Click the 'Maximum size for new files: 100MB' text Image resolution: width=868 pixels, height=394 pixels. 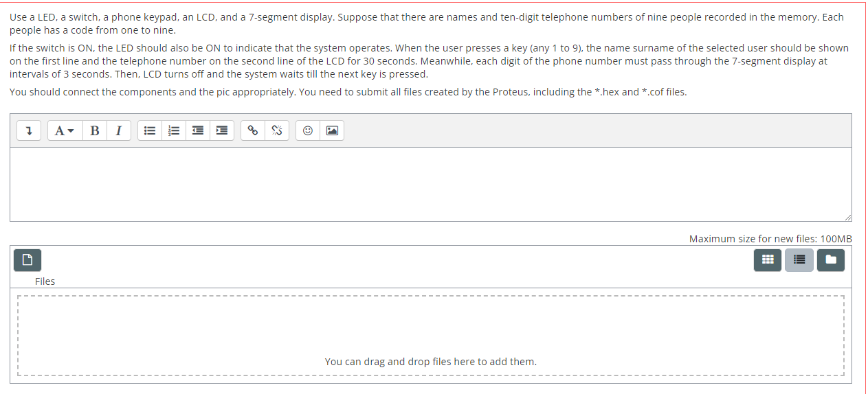coord(770,239)
